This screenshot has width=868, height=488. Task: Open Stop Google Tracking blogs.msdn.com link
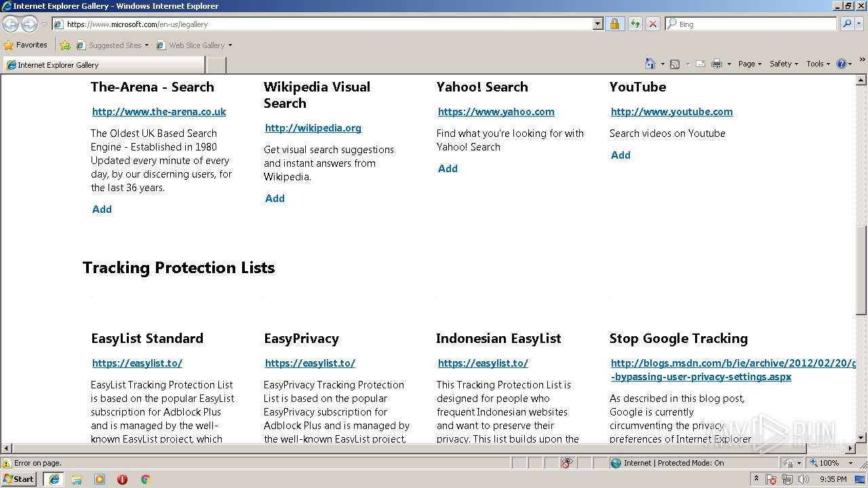(x=734, y=370)
